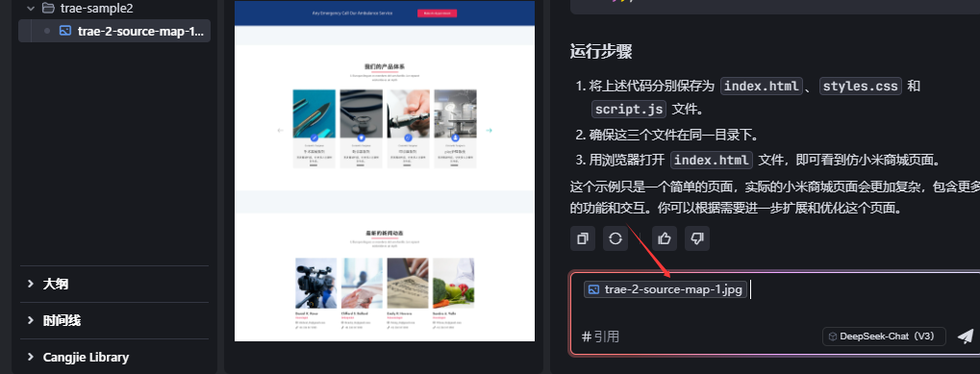Click the handshake news photo in preview
Screen dimensions: 980x374
pos(362,283)
